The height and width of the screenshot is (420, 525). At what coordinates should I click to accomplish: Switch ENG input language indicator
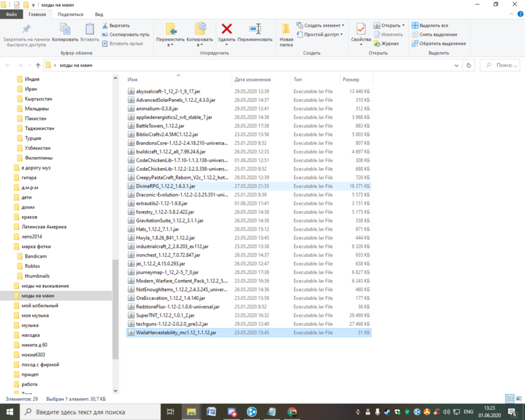pos(468,412)
